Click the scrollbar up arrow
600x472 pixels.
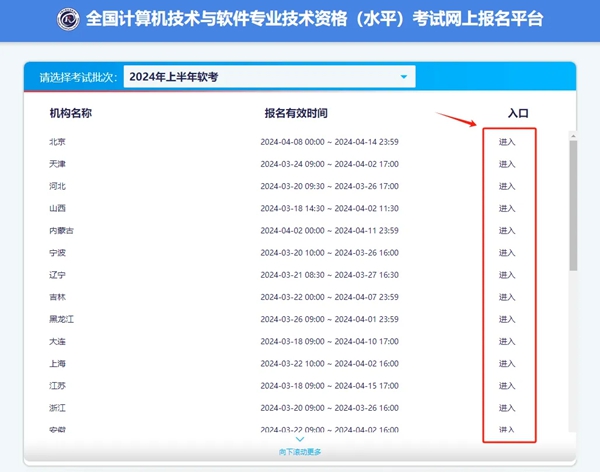(573, 136)
